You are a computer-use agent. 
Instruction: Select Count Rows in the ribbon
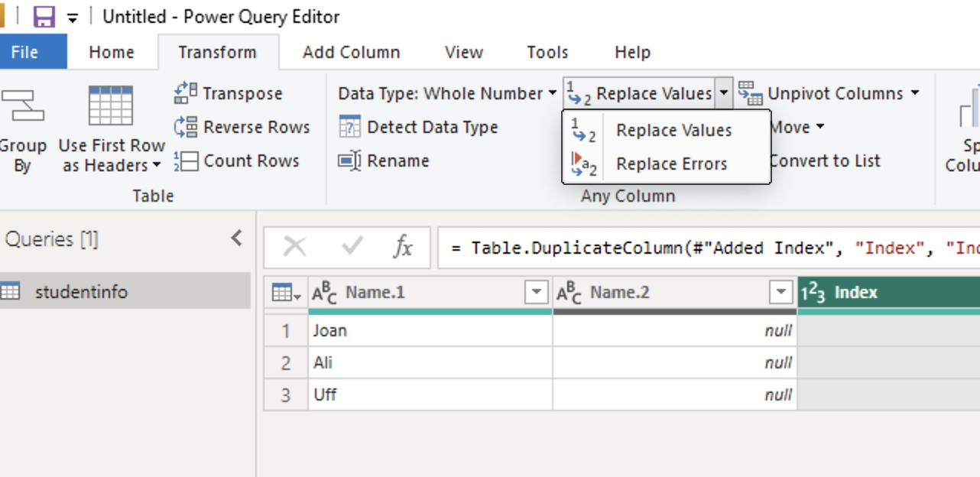(x=236, y=161)
